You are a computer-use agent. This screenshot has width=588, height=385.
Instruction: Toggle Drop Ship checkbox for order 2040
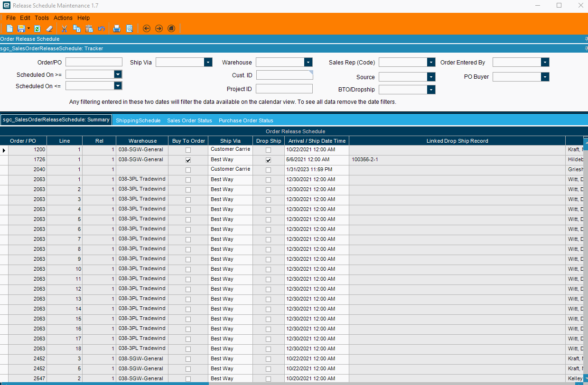click(x=269, y=170)
